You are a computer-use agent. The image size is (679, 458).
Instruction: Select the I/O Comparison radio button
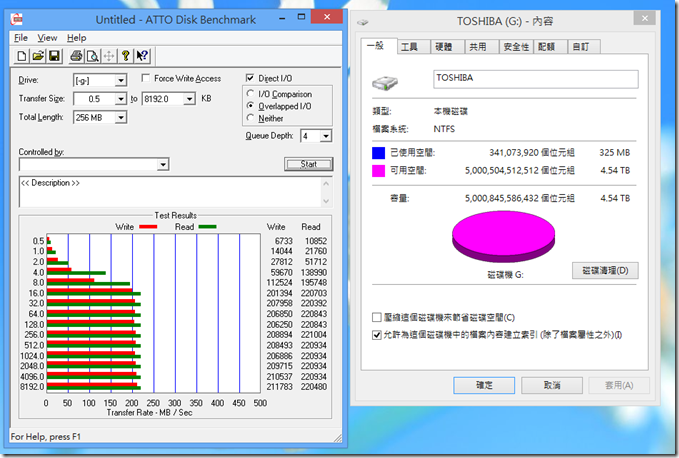pos(250,94)
